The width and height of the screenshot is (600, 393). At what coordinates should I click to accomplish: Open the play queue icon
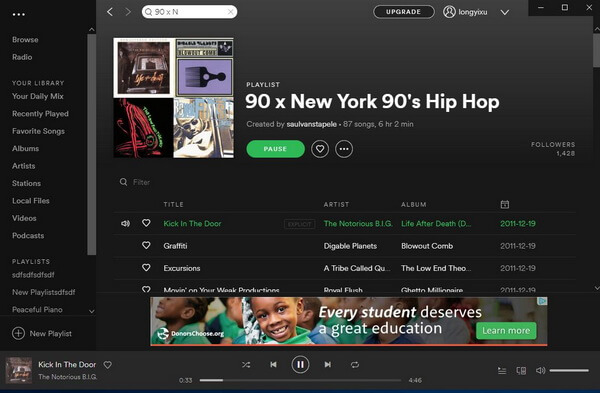coord(502,370)
